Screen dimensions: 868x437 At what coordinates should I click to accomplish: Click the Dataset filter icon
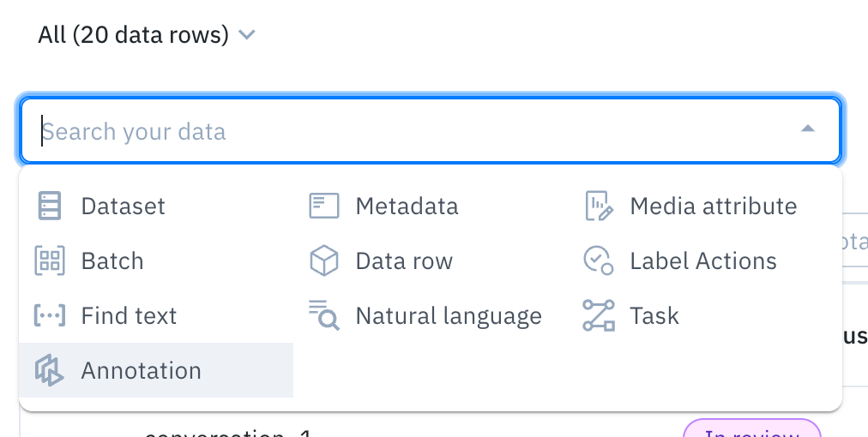tap(50, 207)
